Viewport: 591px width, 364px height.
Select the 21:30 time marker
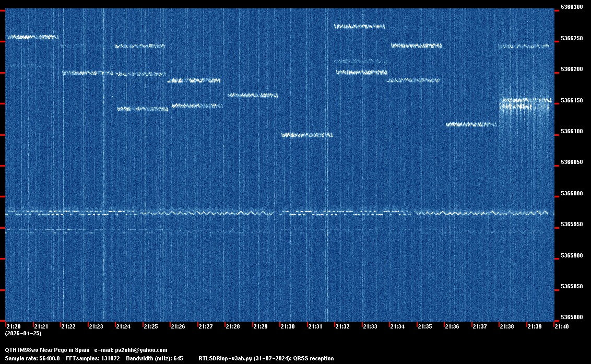coord(288,327)
